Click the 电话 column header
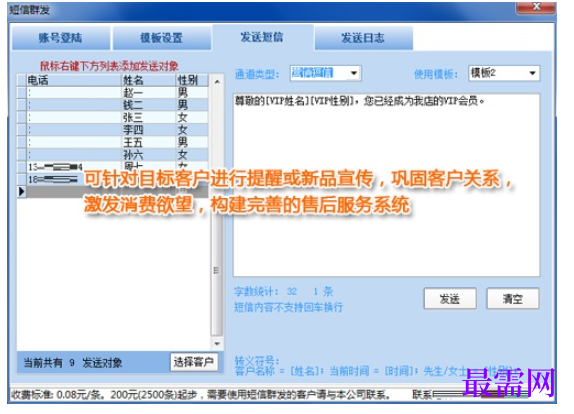The image size is (574, 414). 74,80
